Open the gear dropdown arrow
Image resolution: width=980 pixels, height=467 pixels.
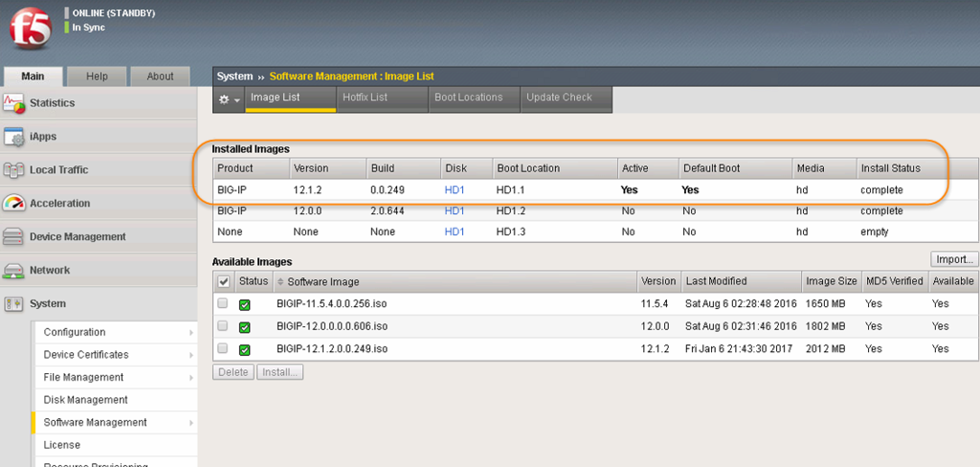(237, 100)
